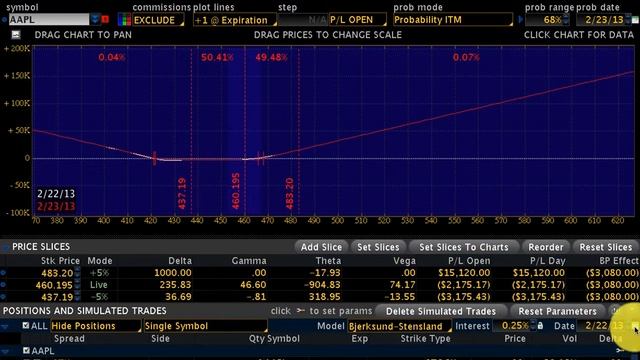This screenshot has width=640, height=360.
Task: Click the Theta column header
Action: click(328, 261)
